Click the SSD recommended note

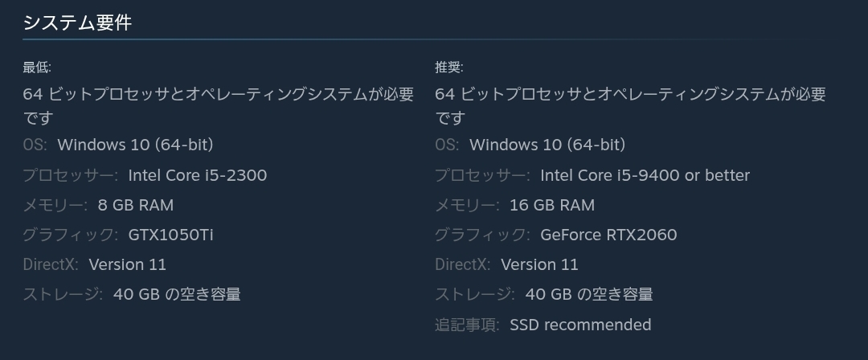580,325
